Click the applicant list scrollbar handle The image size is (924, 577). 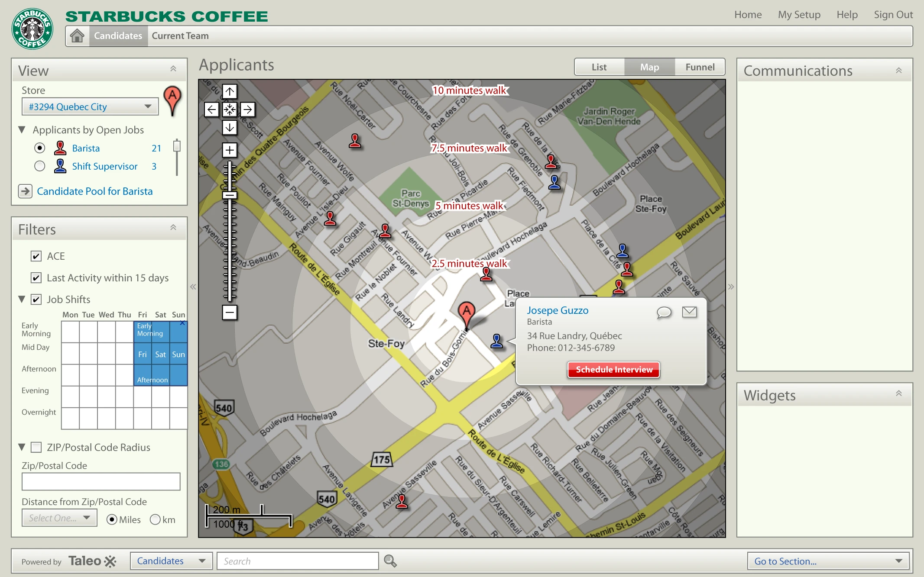click(x=176, y=145)
